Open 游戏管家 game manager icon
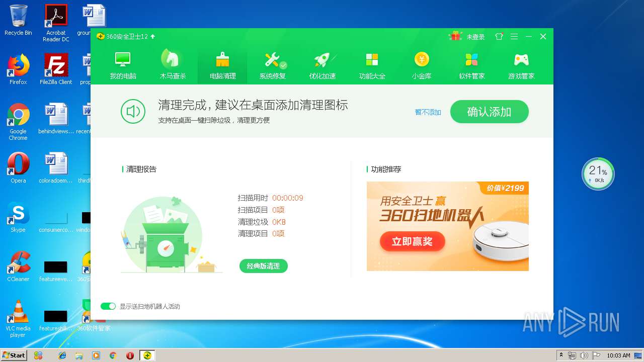The width and height of the screenshot is (644, 362). (x=521, y=65)
